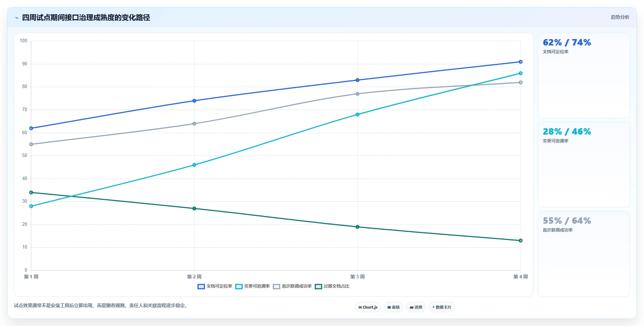644x326 pixels.
Task: Click the 首次联调成功率 point at 第 1 周
Action: click(x=31, y=144)
